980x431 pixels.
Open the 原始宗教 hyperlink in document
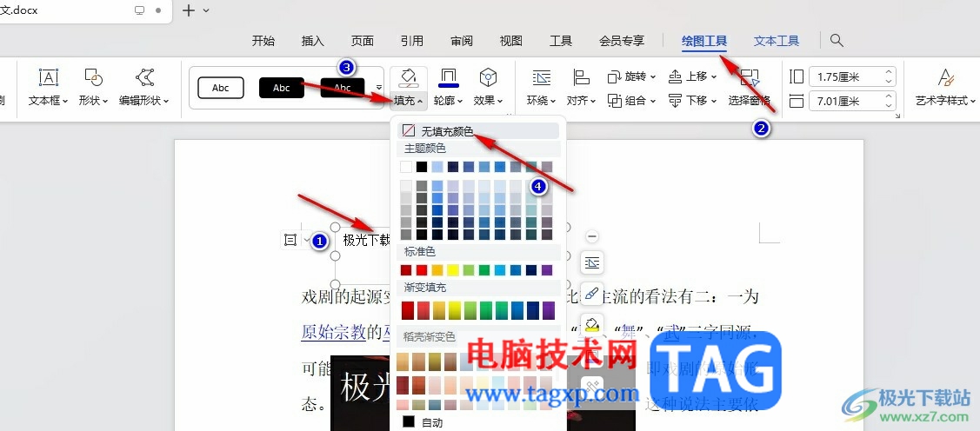coord(333,332)
